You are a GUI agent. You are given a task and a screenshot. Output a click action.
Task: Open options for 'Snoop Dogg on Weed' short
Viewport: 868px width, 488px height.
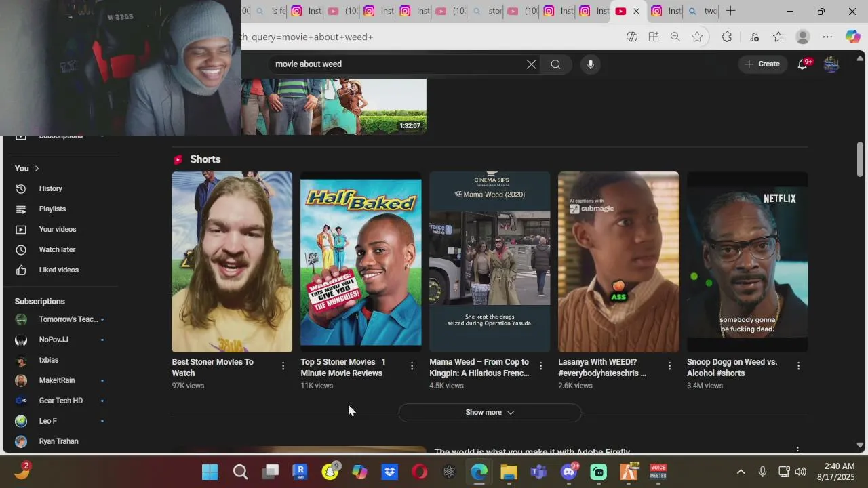tap(798, 366)
